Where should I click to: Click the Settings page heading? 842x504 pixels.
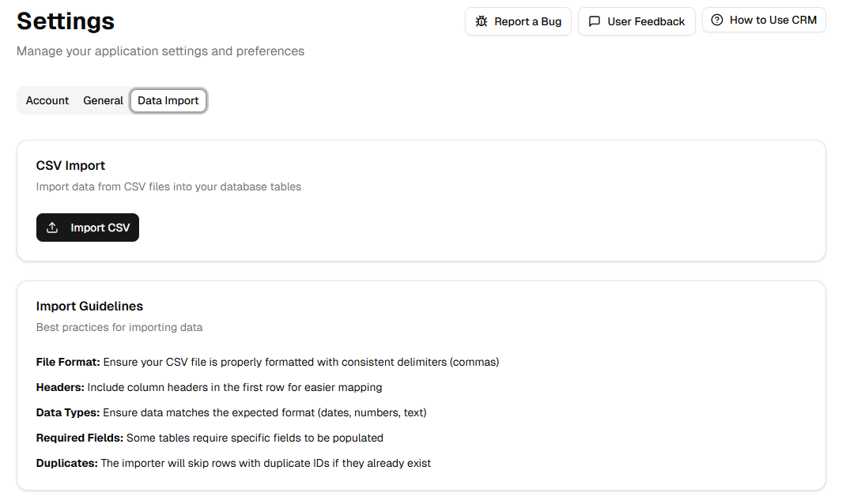66,21
